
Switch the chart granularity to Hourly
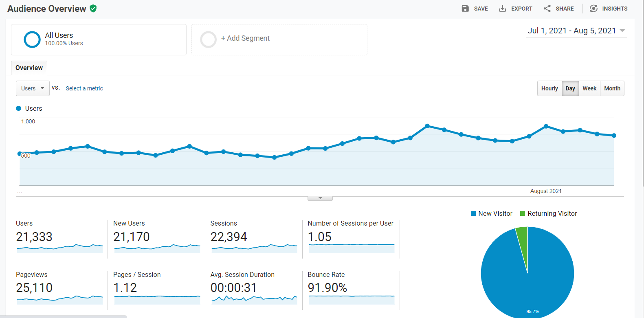[549, 88]
